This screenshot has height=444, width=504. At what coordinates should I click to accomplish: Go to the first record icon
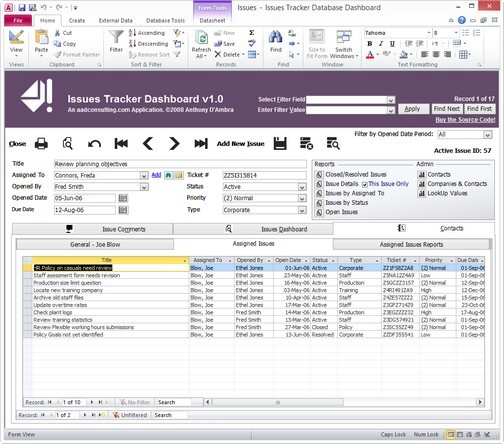click(121, 144)
